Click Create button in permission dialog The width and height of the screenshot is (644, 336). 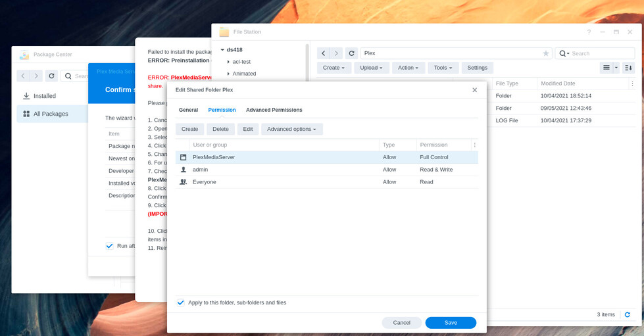point(189,129)
